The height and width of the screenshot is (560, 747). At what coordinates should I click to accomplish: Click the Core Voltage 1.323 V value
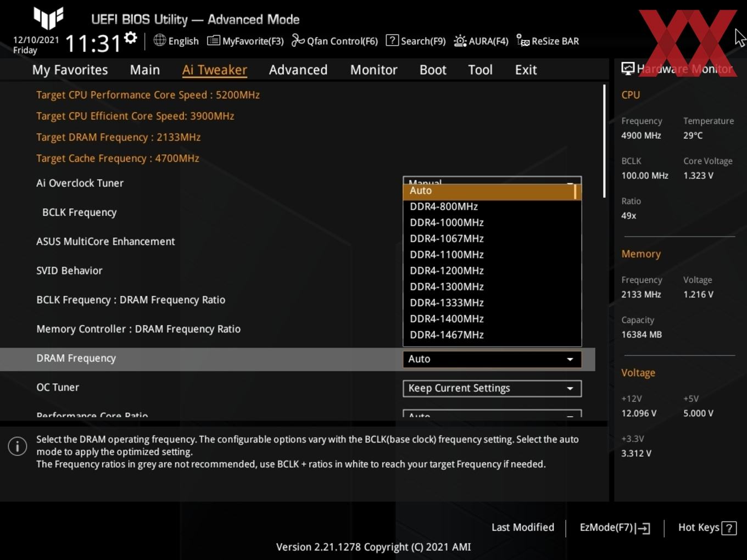(698, 176)
